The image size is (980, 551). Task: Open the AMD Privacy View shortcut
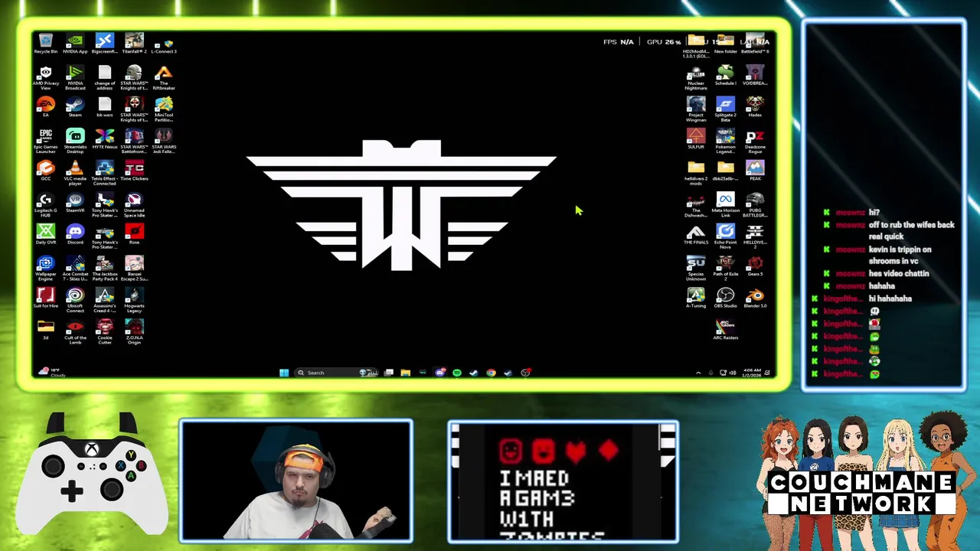click(46, 78)
